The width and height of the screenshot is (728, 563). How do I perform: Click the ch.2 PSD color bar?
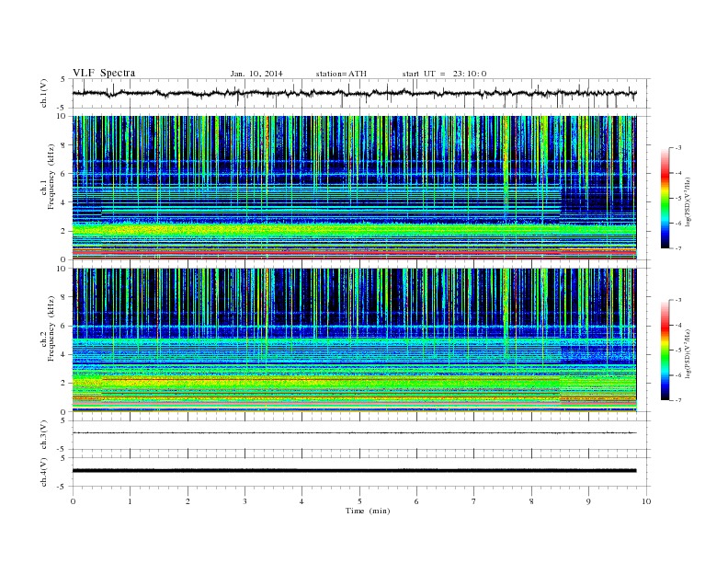tap(665, 350)
